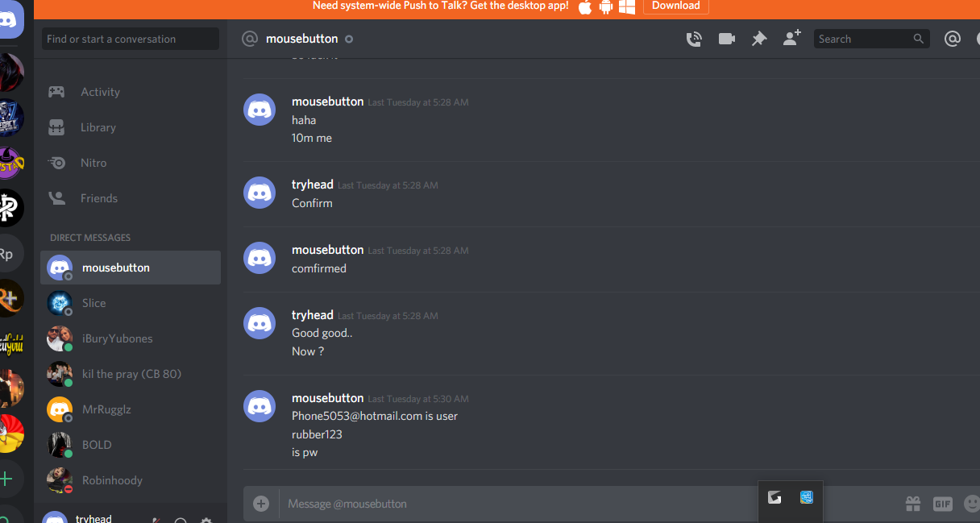
Task: Open recent mentions inbox
Action: point(953,39)
